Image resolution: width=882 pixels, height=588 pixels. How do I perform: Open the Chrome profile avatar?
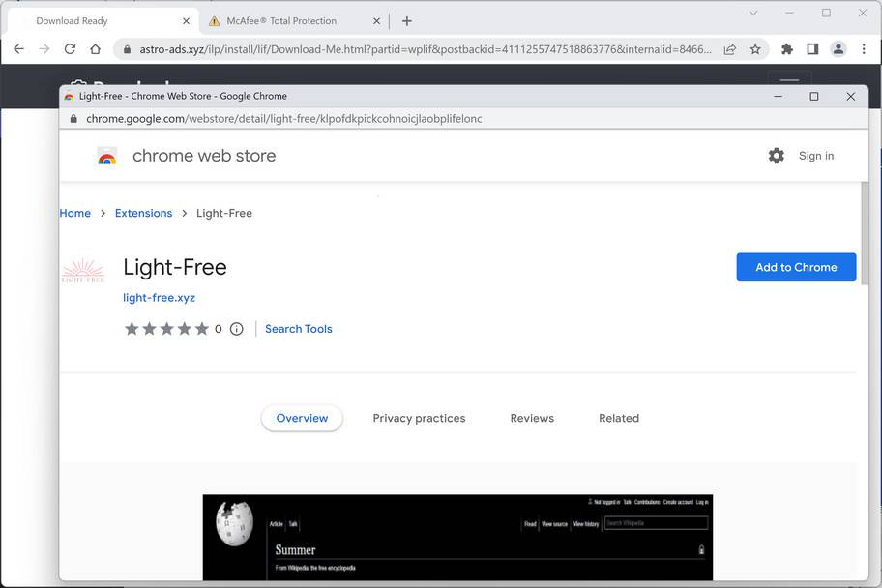838,49
